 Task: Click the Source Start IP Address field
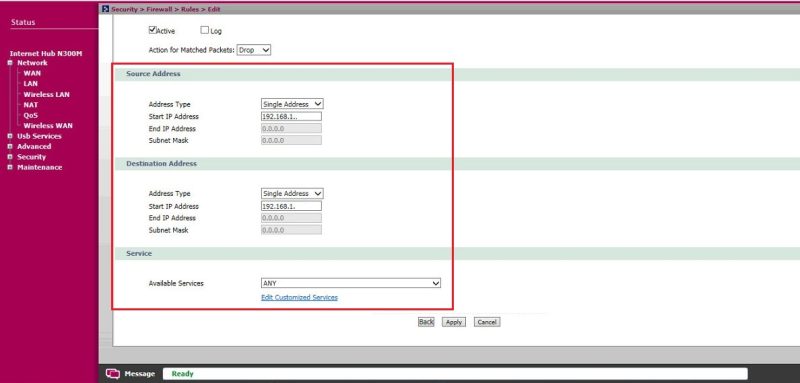291,116
